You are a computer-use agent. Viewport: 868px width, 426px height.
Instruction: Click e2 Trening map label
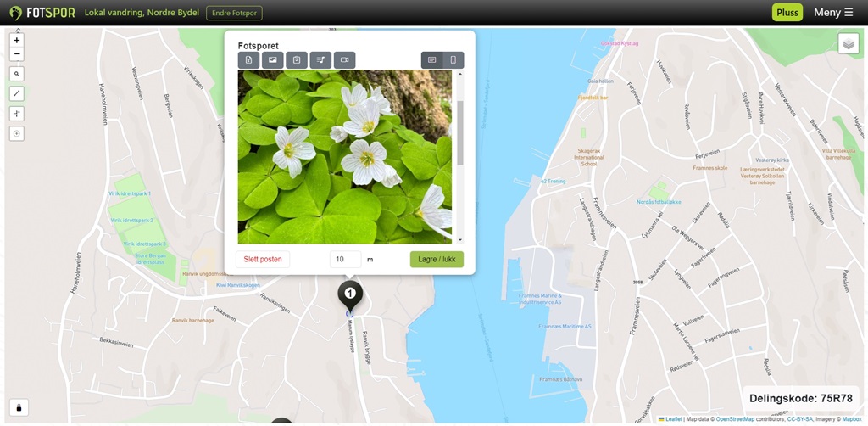tap(554, 181)
